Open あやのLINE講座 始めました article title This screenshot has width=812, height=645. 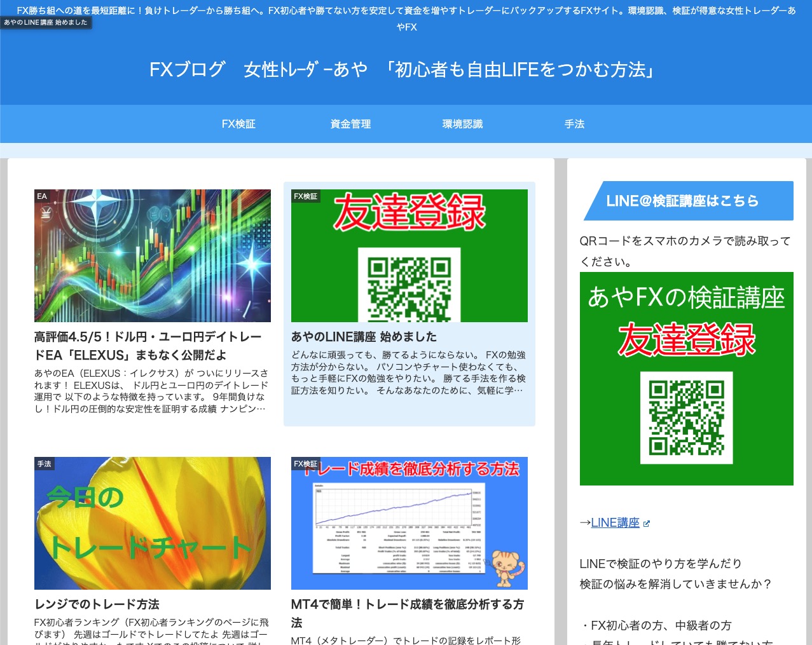[364, 337]
